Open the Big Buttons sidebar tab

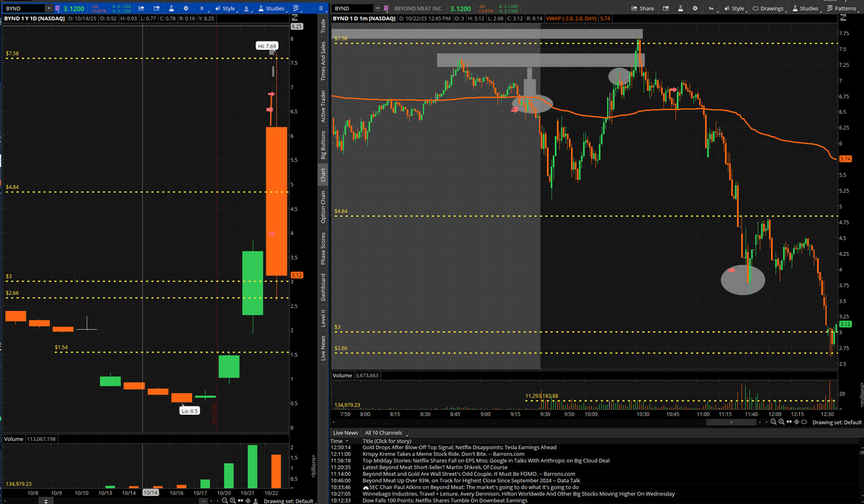tap(323, 145)
